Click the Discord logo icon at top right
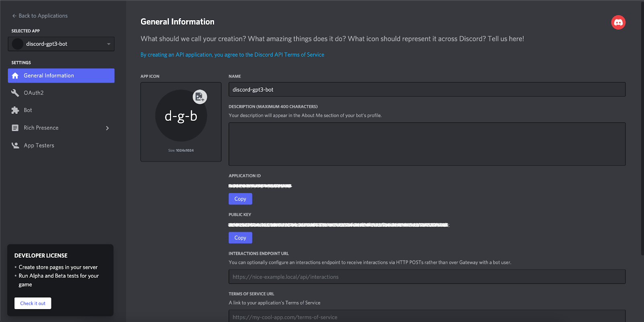644x322 pixels. [618, 22]
